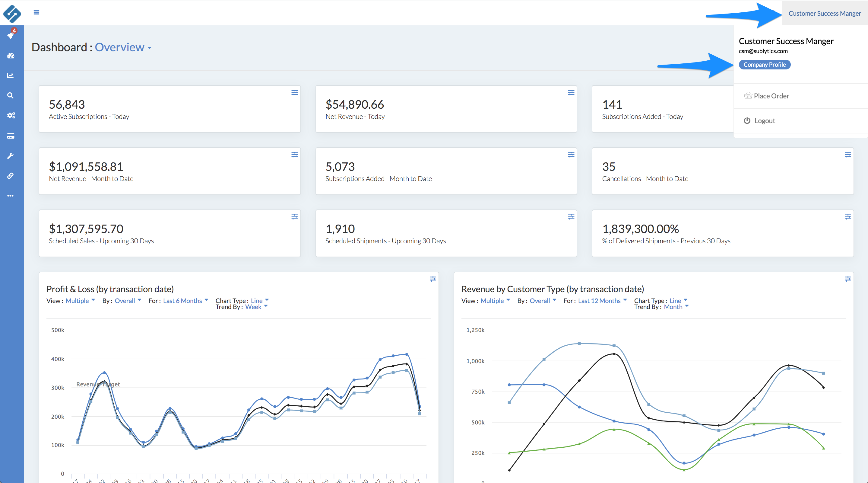Click the Company Profile button
Viewport: 868px width, 483px height.
tap(764, 65)
